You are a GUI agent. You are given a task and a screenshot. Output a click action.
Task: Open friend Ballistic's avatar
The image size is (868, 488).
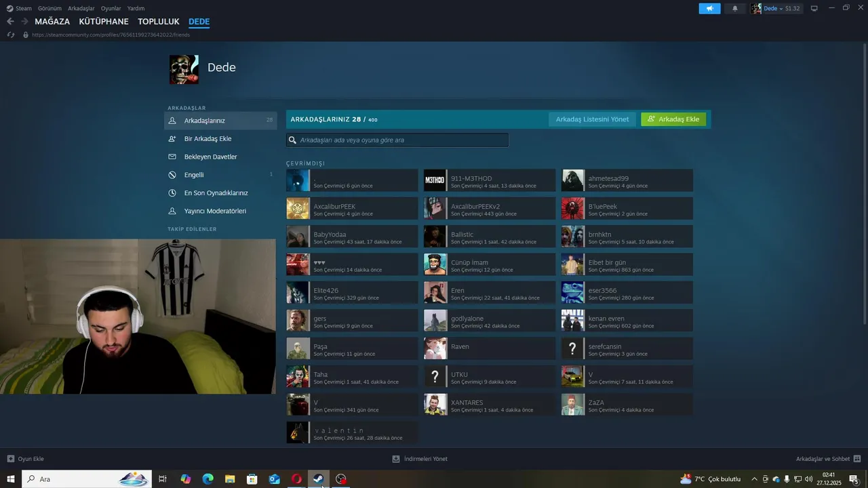pyautogui.click(x=435, y=237)
